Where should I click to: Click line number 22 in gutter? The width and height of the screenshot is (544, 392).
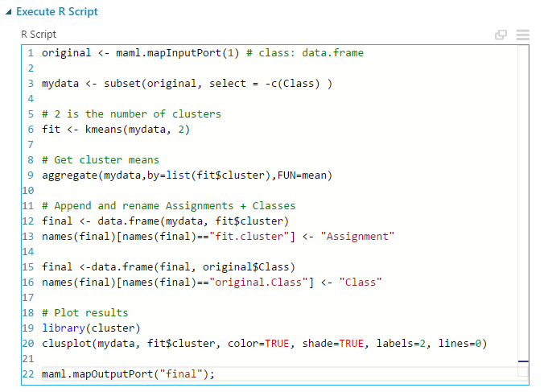[x=28, y=374]
